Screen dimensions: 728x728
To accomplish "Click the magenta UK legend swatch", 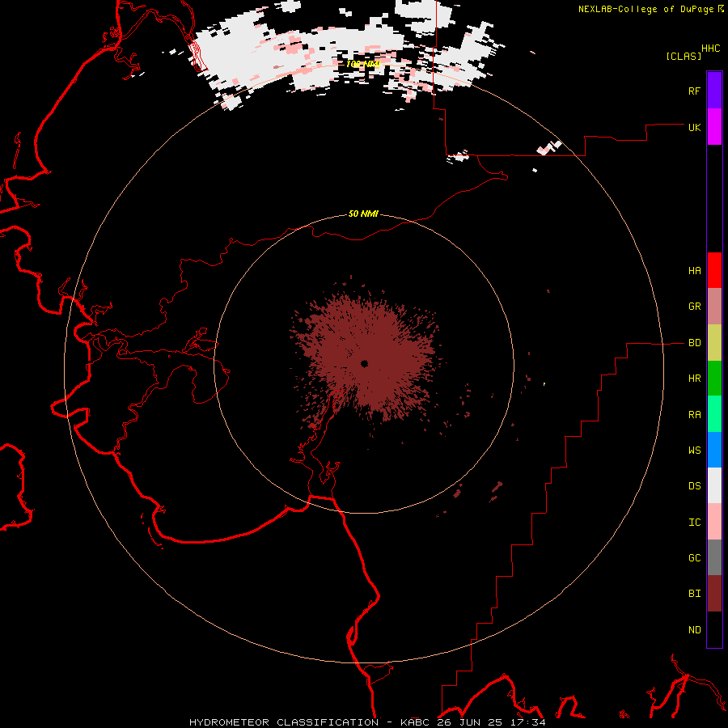I will (x=714, y=127).
